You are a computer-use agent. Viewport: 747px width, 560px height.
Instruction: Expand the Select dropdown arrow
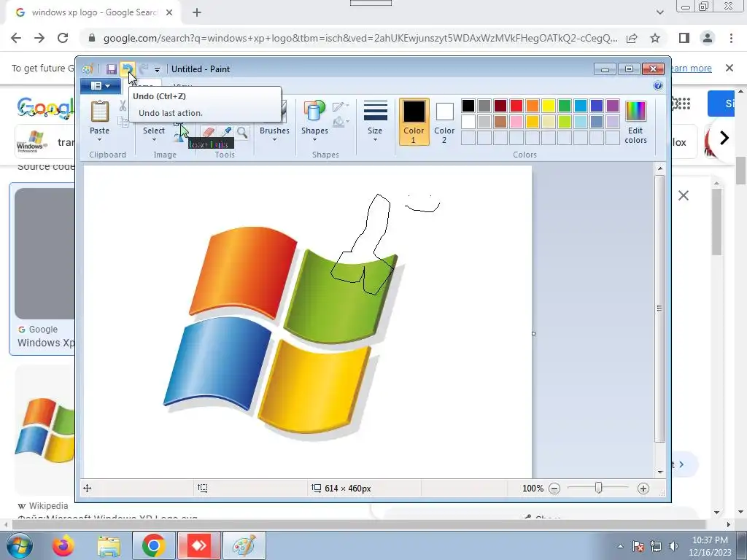(x=154, y=139)
